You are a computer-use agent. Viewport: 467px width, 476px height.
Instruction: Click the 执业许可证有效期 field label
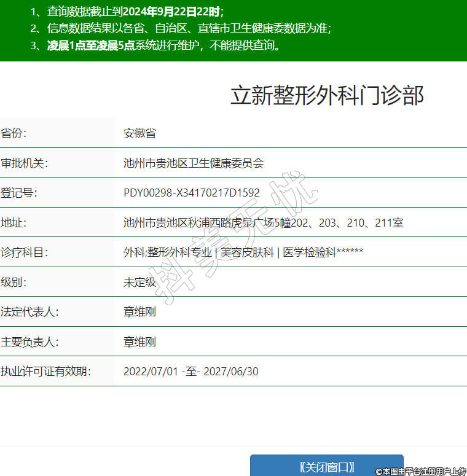pos(45,371)
